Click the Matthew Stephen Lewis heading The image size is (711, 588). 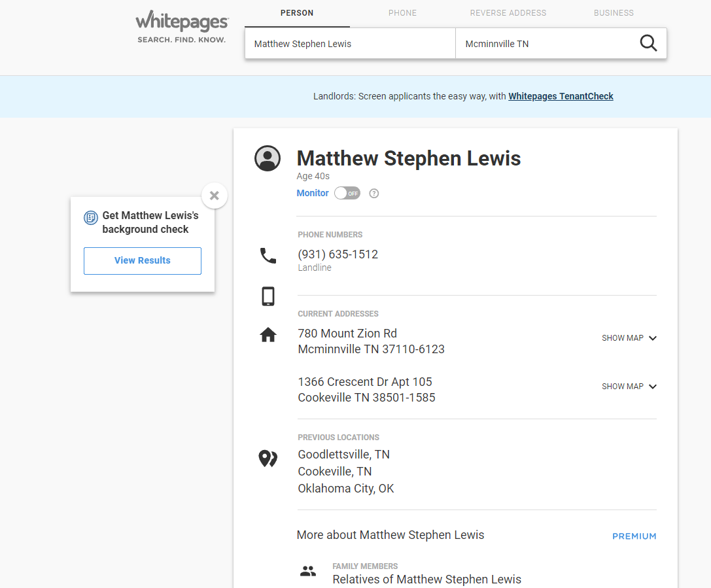click(x=409, y=158)
